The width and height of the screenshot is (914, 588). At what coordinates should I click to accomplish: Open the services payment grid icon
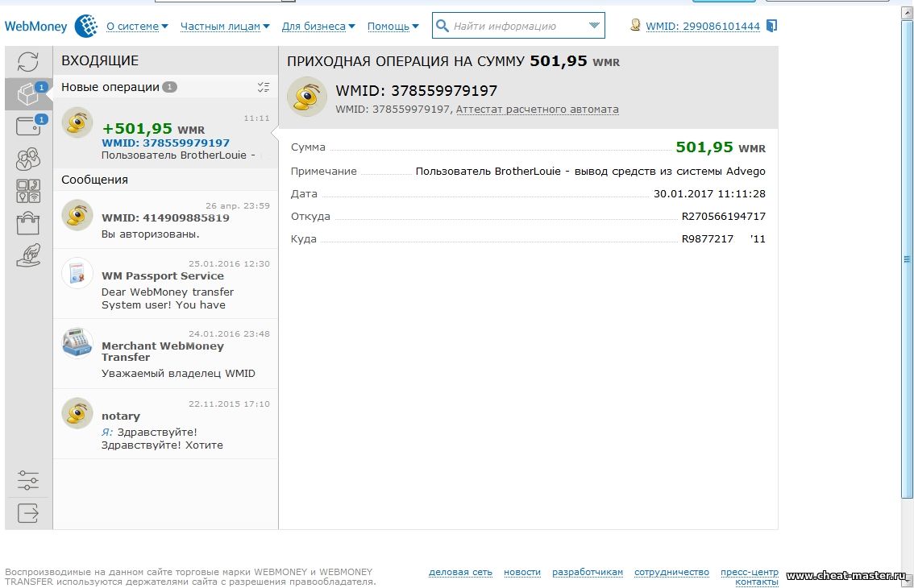click(x=28, y=191)
